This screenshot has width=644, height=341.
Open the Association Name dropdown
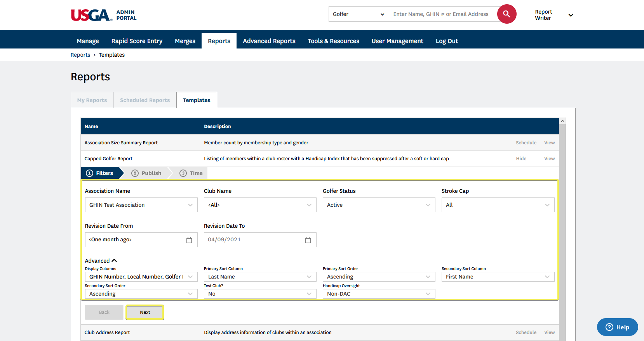pos(141,205)
